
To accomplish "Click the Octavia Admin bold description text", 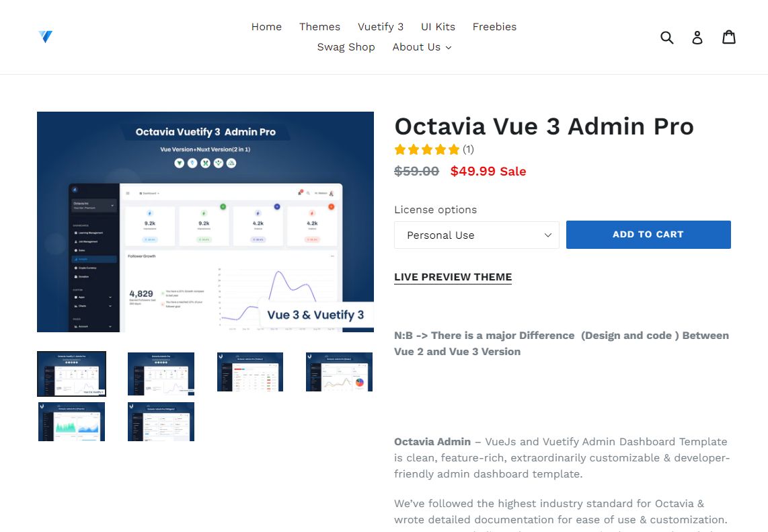I will [432, 442].
